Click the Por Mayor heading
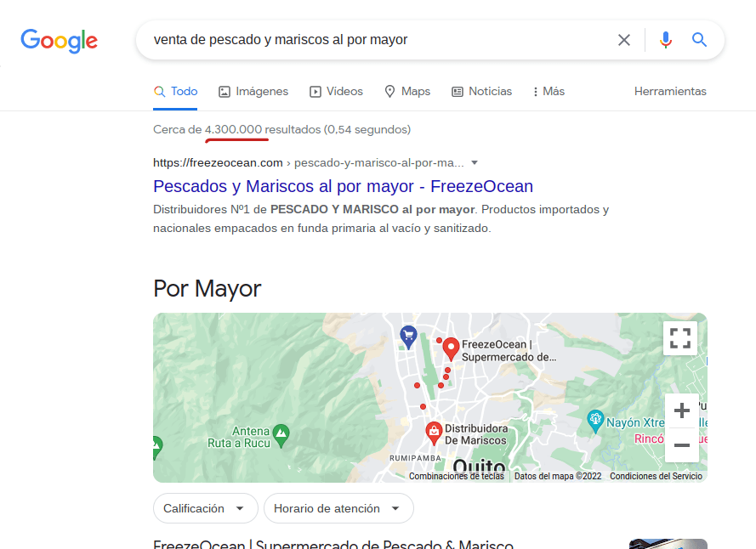Image resolution: width=756 pixels, height=549 pixels. [x=207, y=289]
